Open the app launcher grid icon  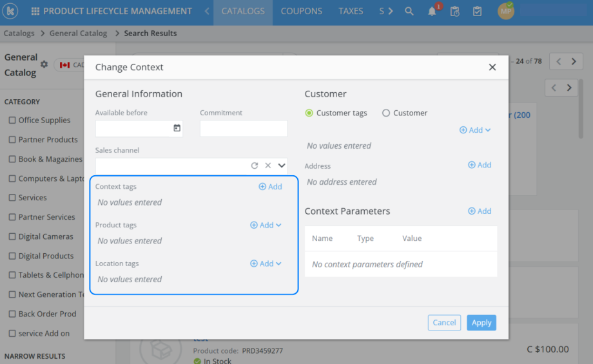pos(35,12)
